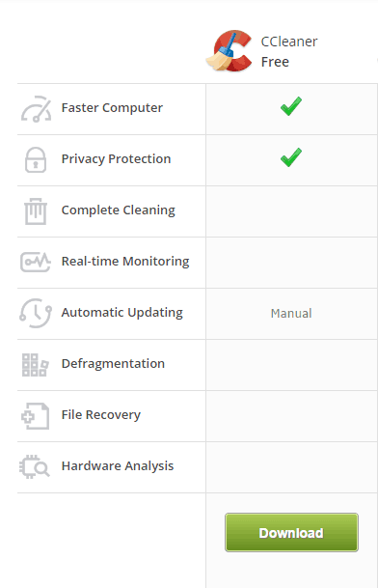Click the Hardware Analysis chip icon
The image size is (378, 588).
click(35, 467)
